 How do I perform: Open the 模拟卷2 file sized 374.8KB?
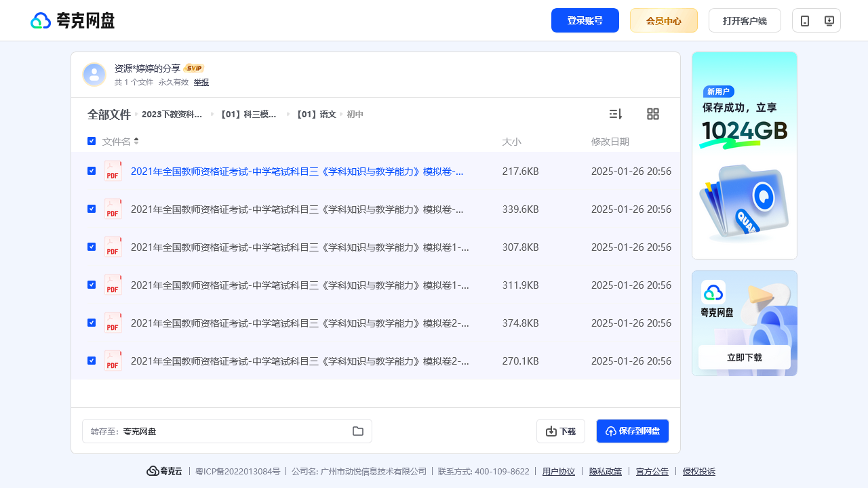point(300,323)
